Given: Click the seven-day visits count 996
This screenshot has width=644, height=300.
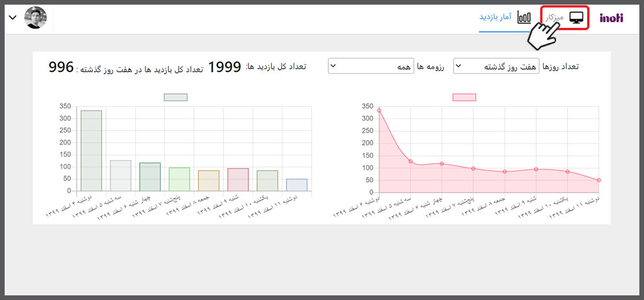Looking at the screenshot, I should click(x=61, y=67).
